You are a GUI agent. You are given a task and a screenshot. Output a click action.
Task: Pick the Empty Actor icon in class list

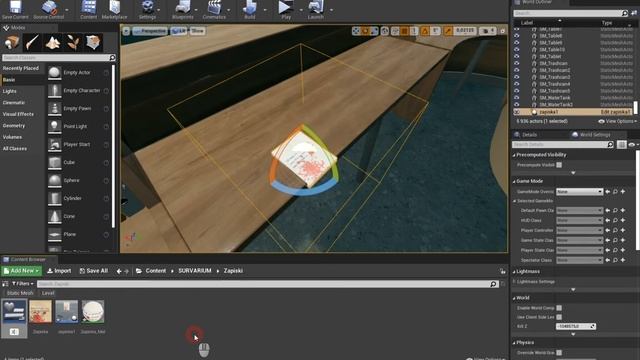coord(54,73)
